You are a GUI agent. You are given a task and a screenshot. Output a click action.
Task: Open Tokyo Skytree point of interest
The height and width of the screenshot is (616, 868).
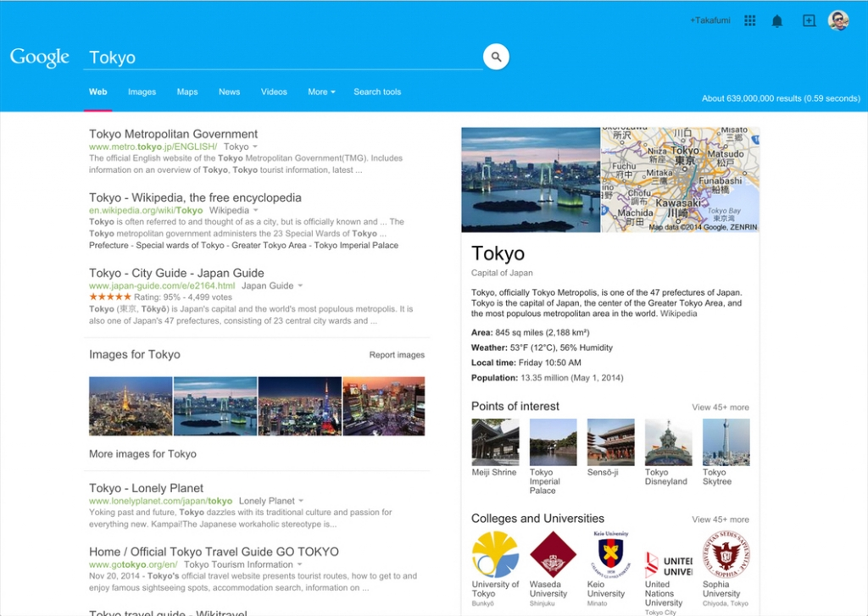click(726, 442)
